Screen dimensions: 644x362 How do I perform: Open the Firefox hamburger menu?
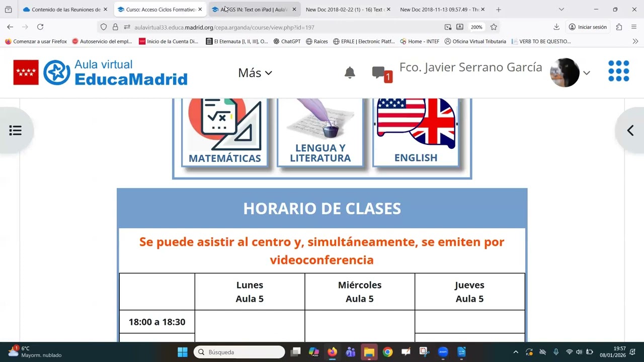tap(634, 27)
